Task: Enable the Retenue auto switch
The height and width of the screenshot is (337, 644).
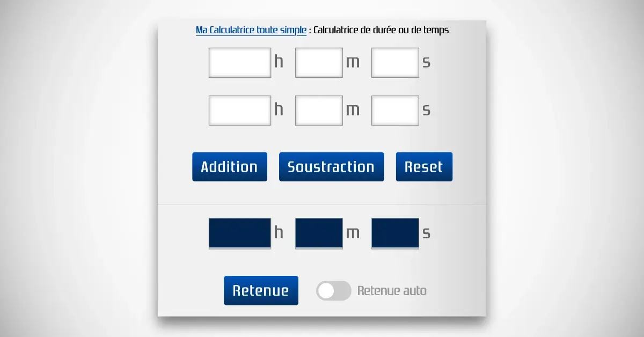Action: tap(333, 291)
